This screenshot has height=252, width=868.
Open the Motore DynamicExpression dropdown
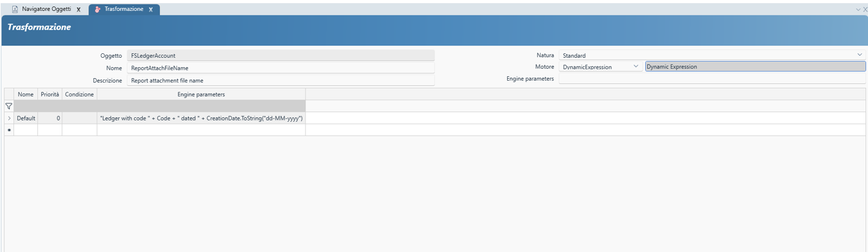[636, 66]
